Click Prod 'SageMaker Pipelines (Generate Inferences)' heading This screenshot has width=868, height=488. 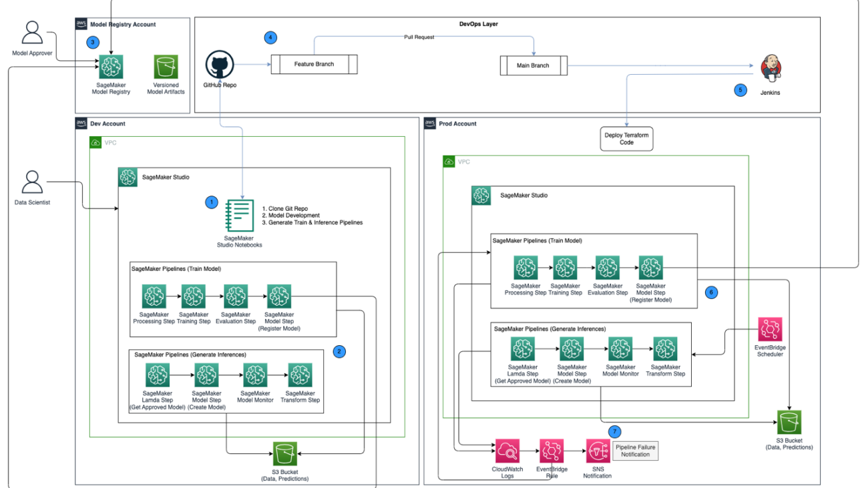point(550,329)
